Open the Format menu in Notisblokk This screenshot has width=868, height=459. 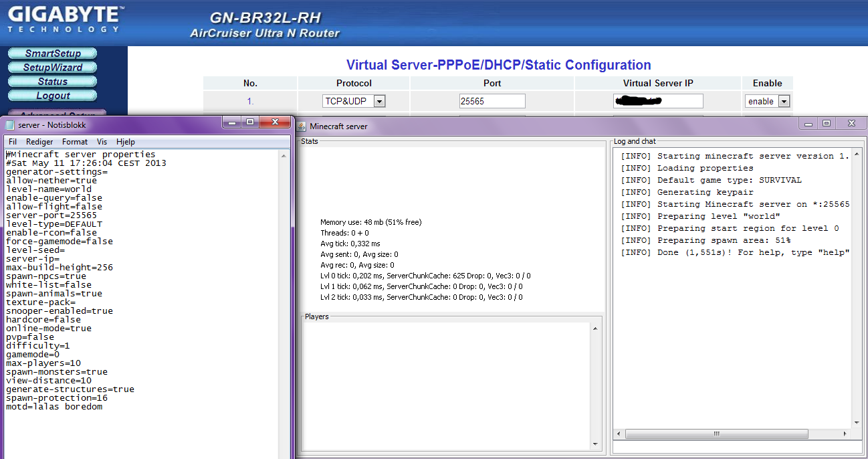pos(75,142)
